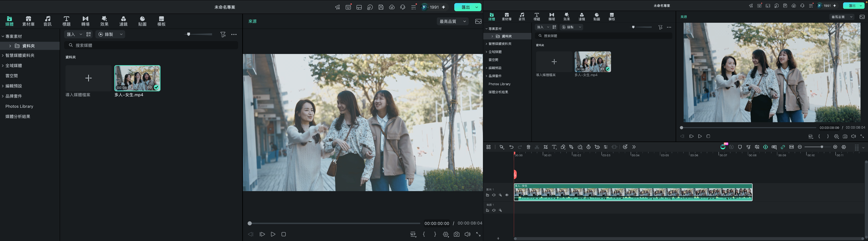Show more tools via double-chevron in timeline toolbar
The image size is (868, 241).
tap(634, 147)
